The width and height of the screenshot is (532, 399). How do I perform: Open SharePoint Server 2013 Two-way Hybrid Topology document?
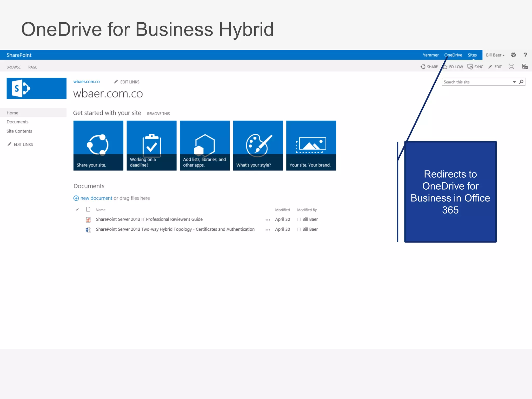175,229
